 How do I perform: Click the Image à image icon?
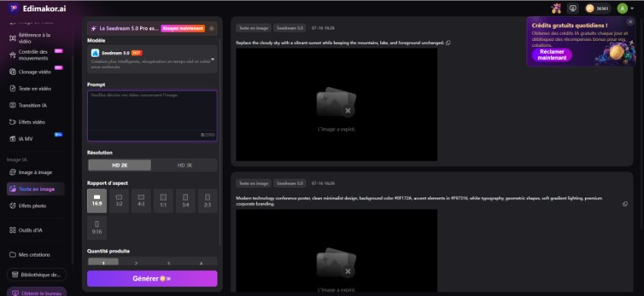12,173
